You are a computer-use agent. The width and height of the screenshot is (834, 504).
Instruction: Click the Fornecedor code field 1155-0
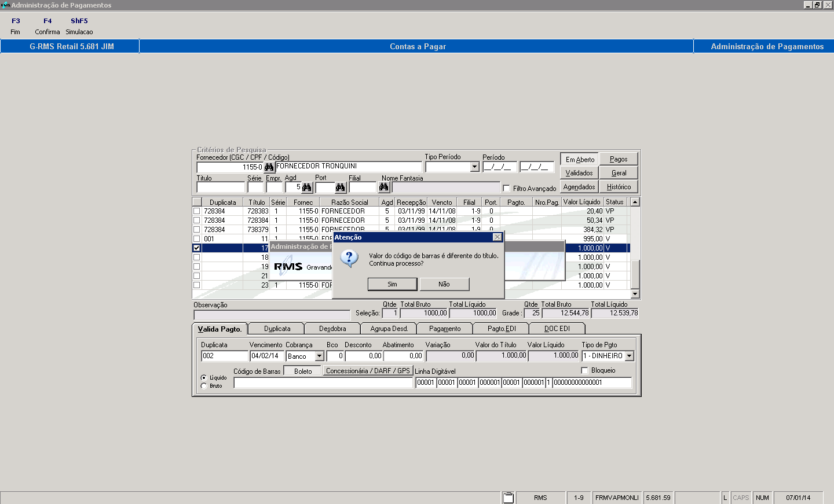point(230,167)
